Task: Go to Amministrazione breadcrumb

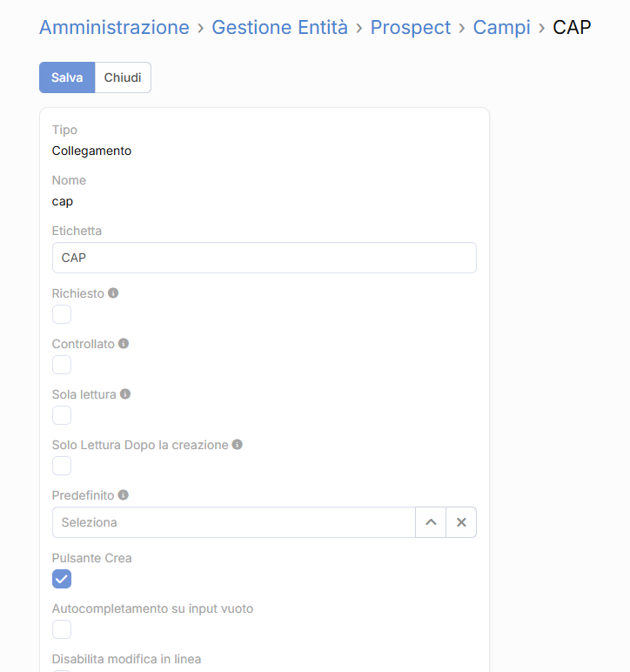Action: 114,27
